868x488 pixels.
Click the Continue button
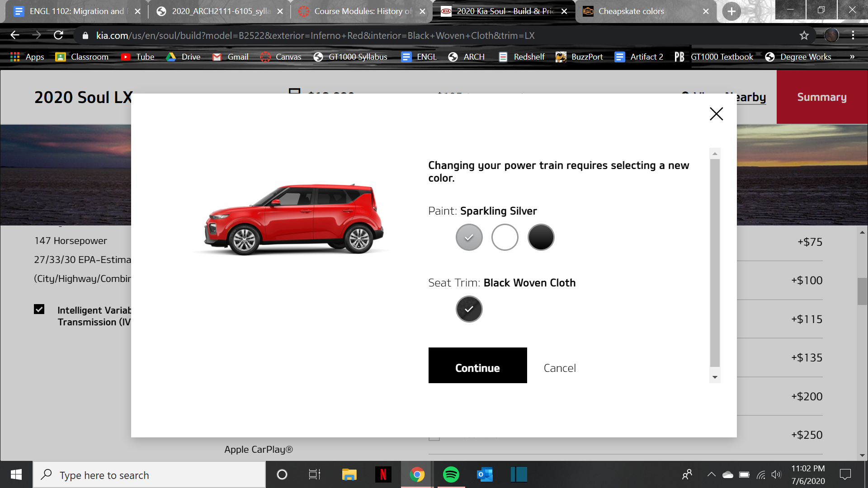(477, 365)
